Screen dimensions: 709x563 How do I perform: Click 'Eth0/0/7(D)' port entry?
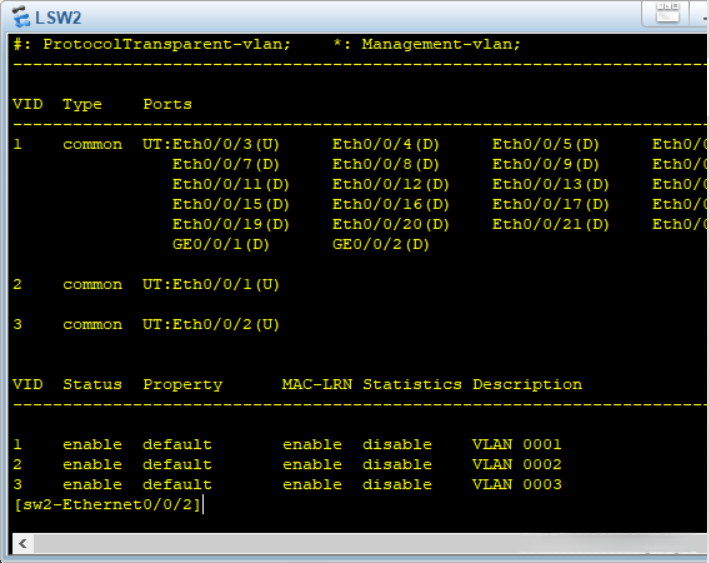click(x=226, y=165)
